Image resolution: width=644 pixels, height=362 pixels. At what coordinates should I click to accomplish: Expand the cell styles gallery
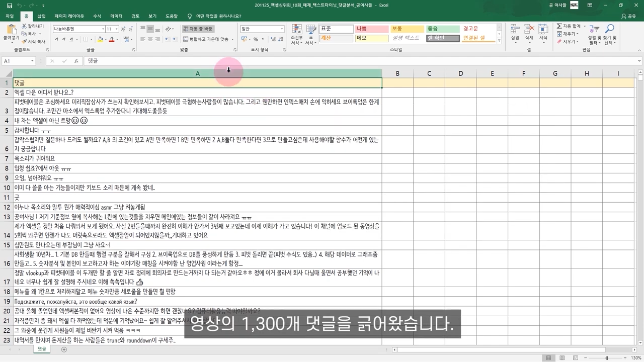[x=499, y=41]
